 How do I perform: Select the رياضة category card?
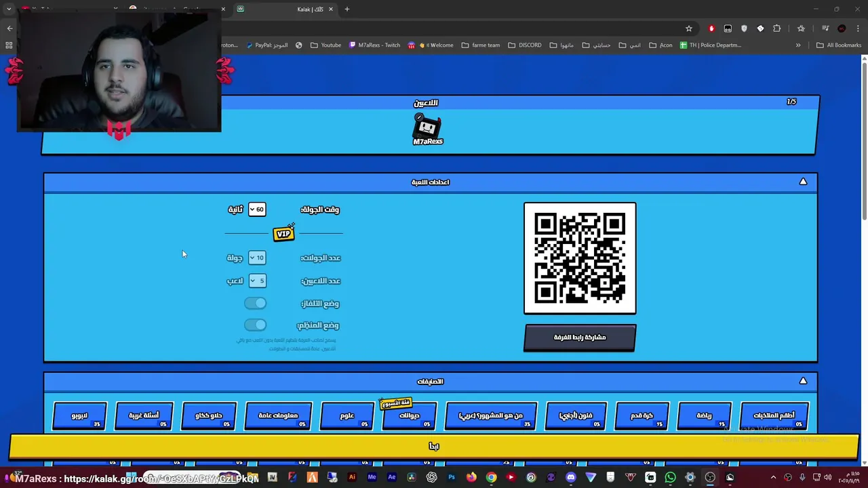[705, 415]
